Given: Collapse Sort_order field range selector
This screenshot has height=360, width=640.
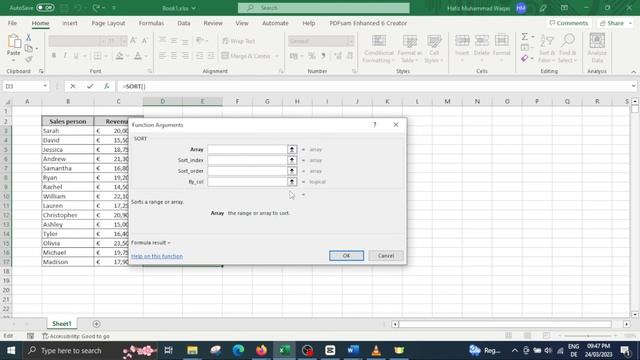Looking at the screenshot, I should 292,171.
